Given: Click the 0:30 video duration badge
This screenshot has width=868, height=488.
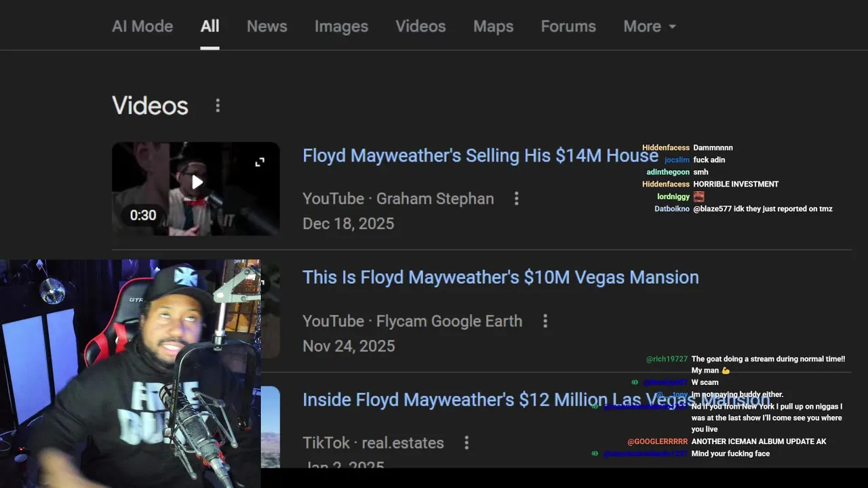Looking at the screenshot, I should tap(143, 216).
